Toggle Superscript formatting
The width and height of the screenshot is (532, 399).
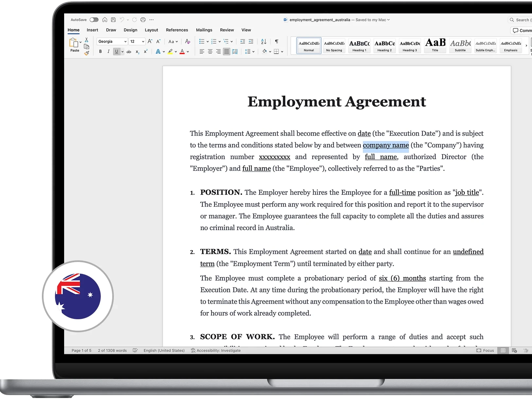tap(146, 51)
